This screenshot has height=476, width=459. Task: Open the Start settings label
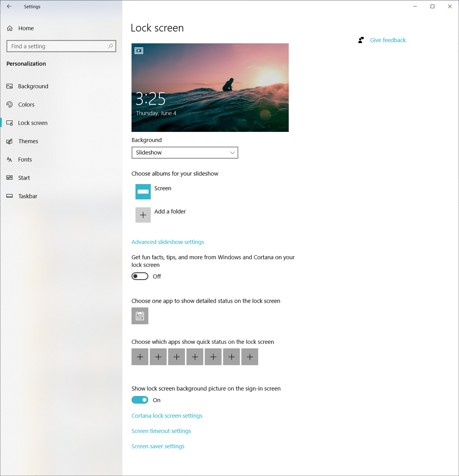(24, 178)
